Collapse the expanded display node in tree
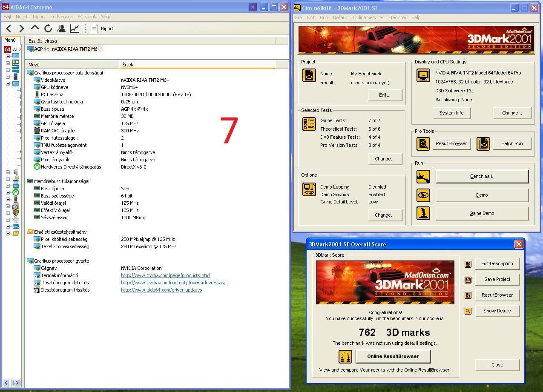This screenshot has width=543, height=392. [x=8, y=83]
